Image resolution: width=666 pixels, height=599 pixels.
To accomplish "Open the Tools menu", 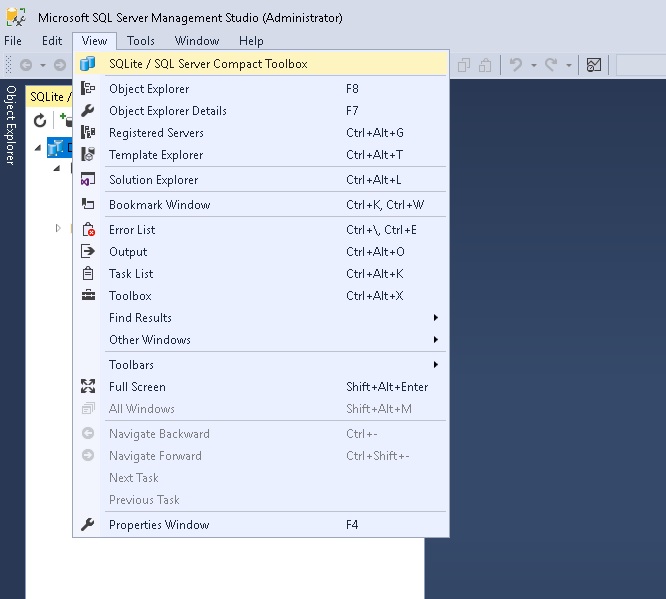I will (141, 41).
